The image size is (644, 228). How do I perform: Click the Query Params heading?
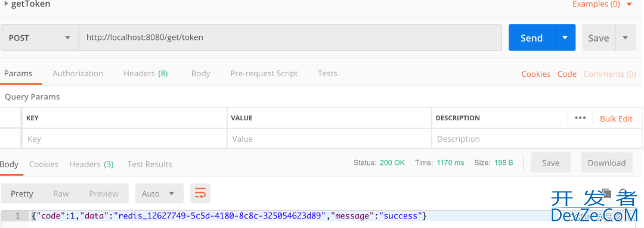[32, 97]
